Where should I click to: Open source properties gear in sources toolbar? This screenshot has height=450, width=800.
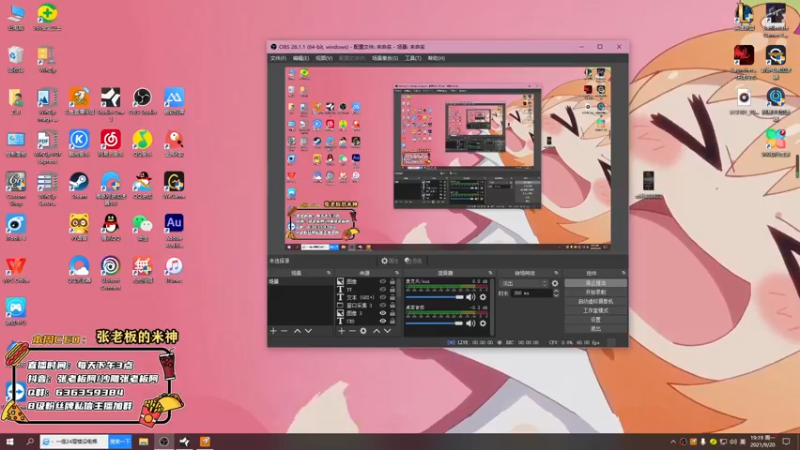click(363, 331)
